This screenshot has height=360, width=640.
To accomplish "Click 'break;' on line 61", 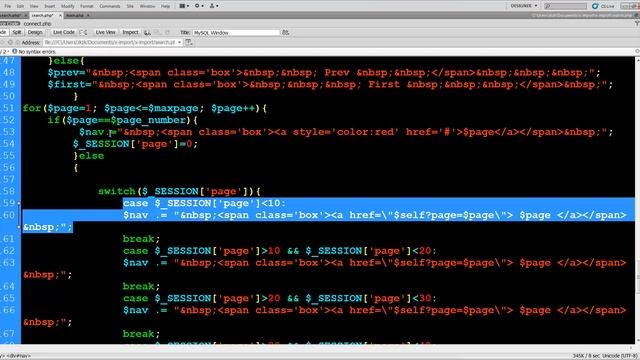I will [x=141, y=239].
